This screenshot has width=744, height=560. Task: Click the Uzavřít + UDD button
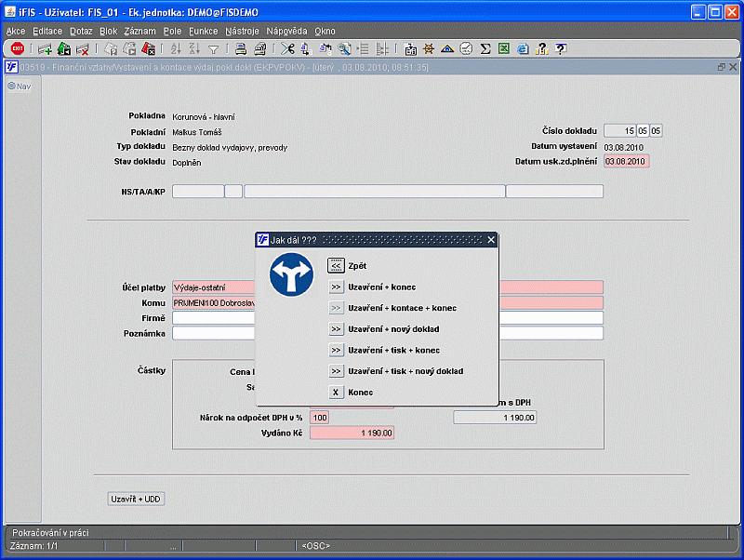click(x=137, y=499)
